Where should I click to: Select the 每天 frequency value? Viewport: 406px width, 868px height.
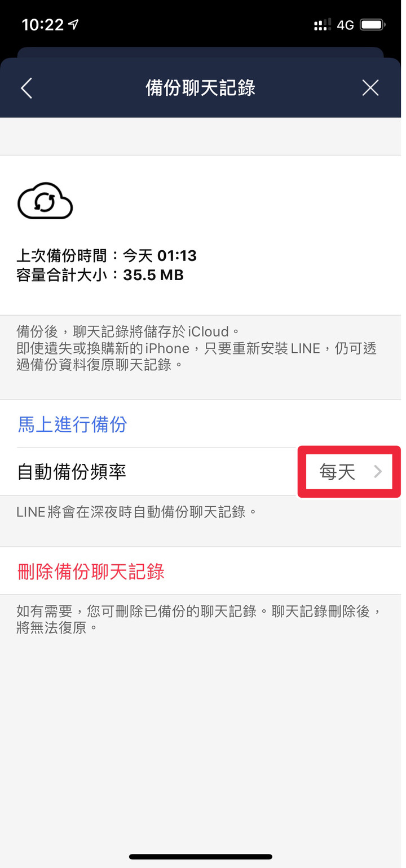click(337, 472)
